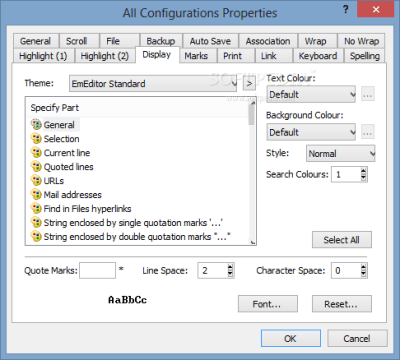Click the icon beside single quotation marks string
400x360 pixels.
(x=36, y=222)
